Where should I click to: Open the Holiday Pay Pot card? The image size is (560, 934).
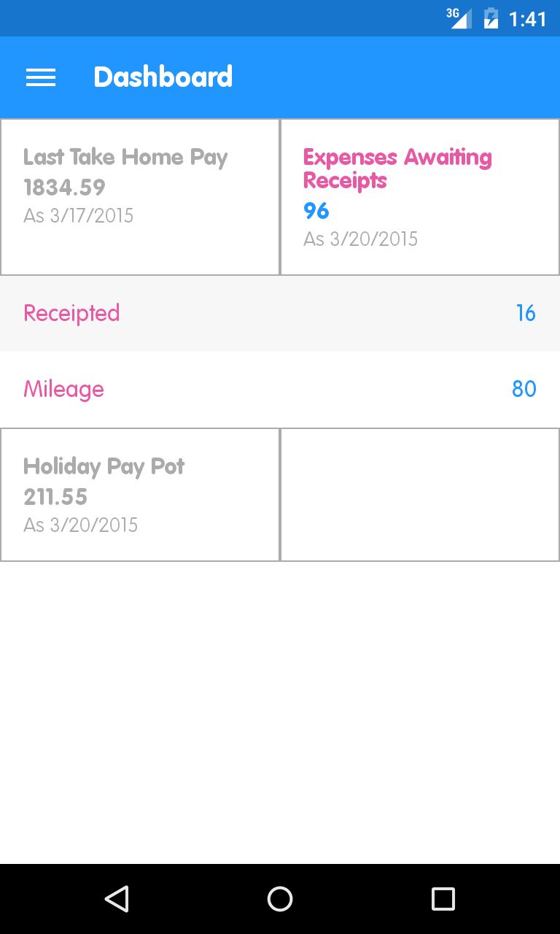(140, 495)
